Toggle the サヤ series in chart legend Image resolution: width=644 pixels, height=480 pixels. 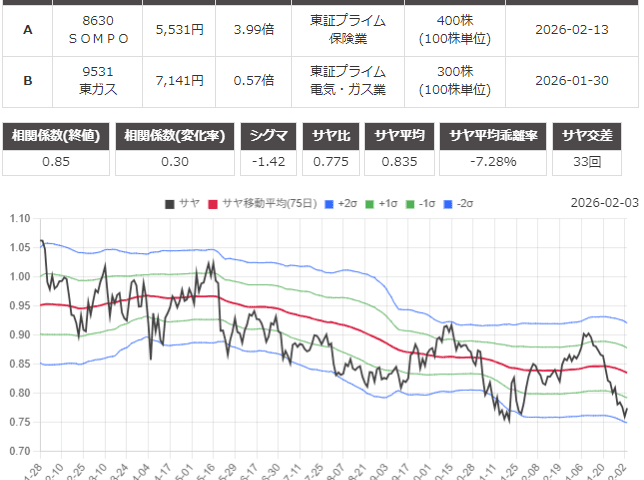[x=182, y=203]
